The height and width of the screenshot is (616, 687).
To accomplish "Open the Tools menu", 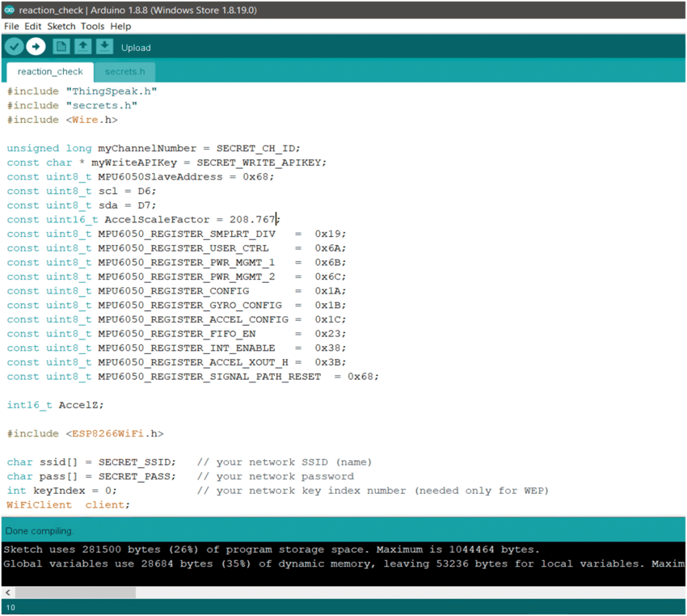I will point(91,26).
